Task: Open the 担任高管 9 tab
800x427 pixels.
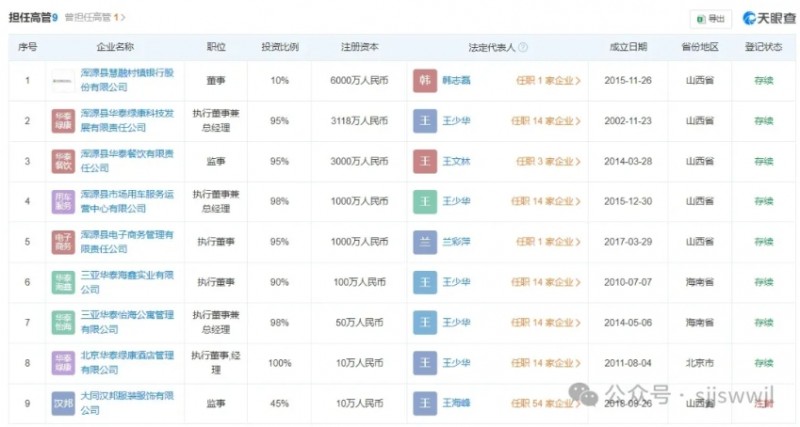Action: tap(33, 17)
